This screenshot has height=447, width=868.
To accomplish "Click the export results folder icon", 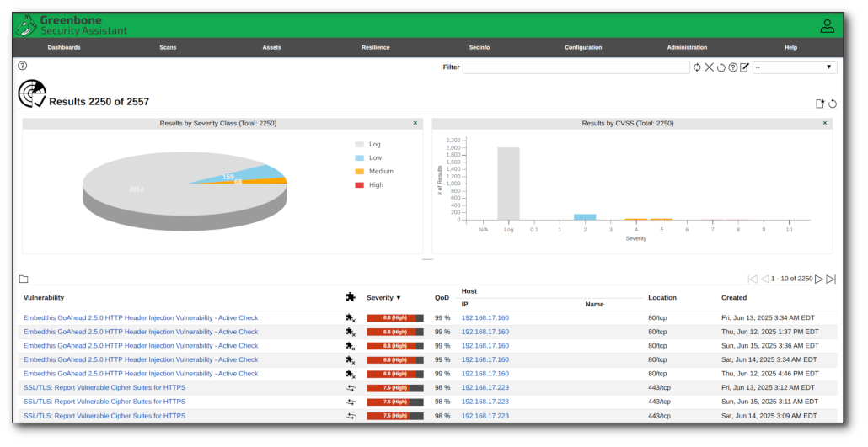I will tap(24, 279).
